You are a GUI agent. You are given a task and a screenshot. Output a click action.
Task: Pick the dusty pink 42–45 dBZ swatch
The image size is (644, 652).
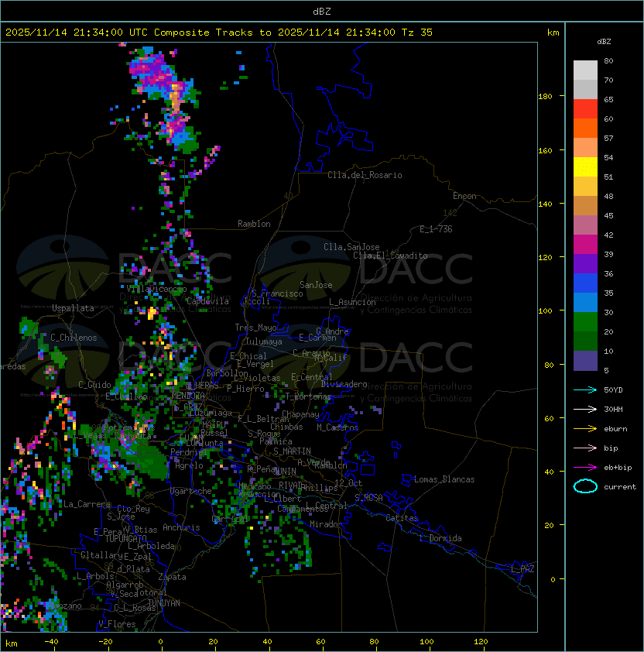click(x=585, y=225)
